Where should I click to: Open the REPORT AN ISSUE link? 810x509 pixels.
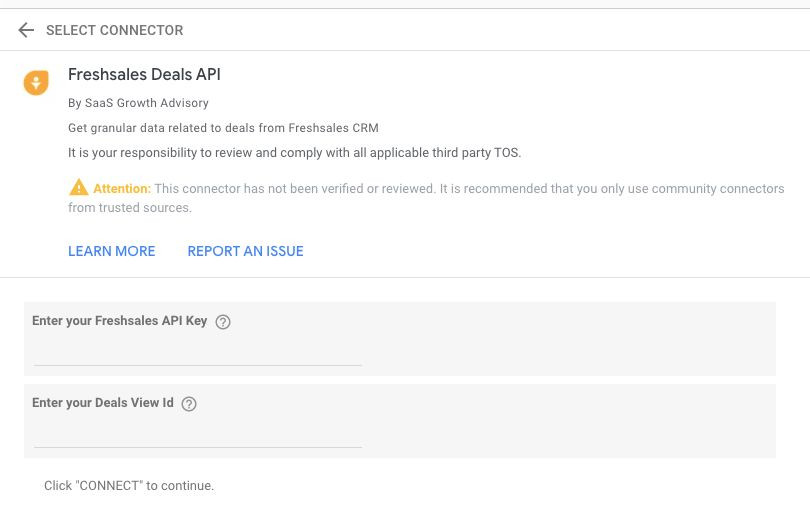[245, 251]
